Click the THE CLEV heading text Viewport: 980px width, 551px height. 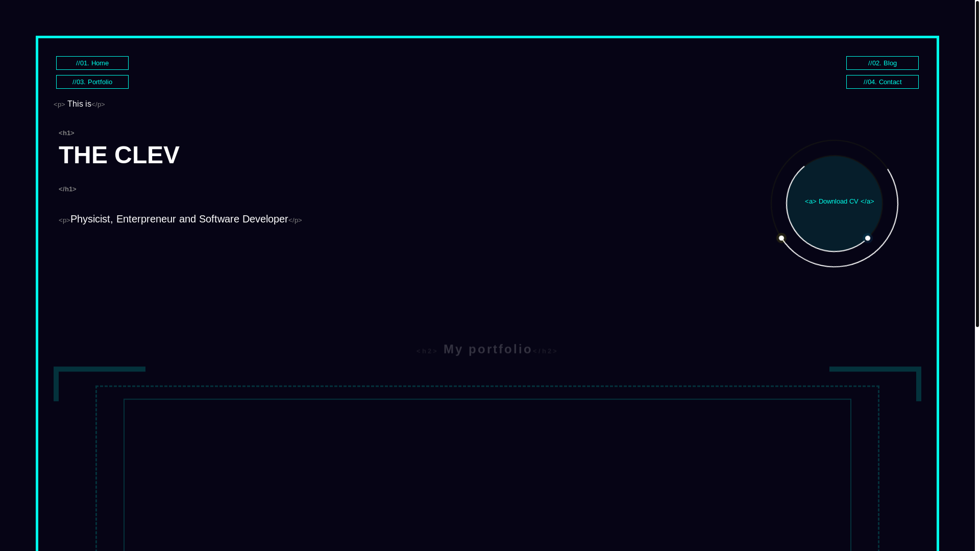pos(119,155)
